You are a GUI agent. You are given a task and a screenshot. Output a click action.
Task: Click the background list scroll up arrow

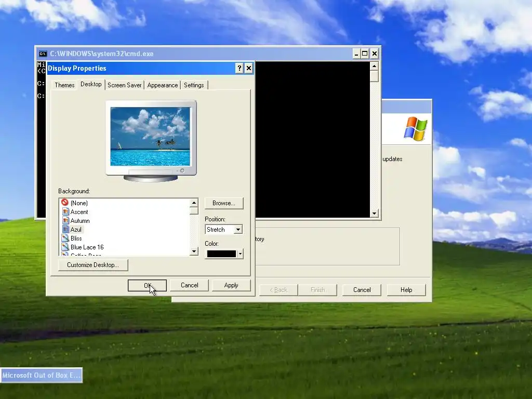point(194,203)
